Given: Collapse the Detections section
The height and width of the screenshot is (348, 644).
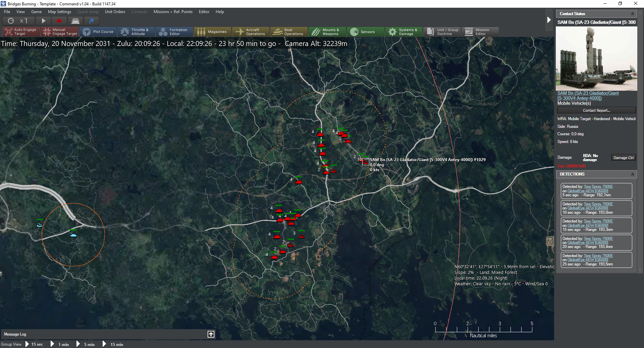Looking at the screenshot, I should (x=633, y=174).
